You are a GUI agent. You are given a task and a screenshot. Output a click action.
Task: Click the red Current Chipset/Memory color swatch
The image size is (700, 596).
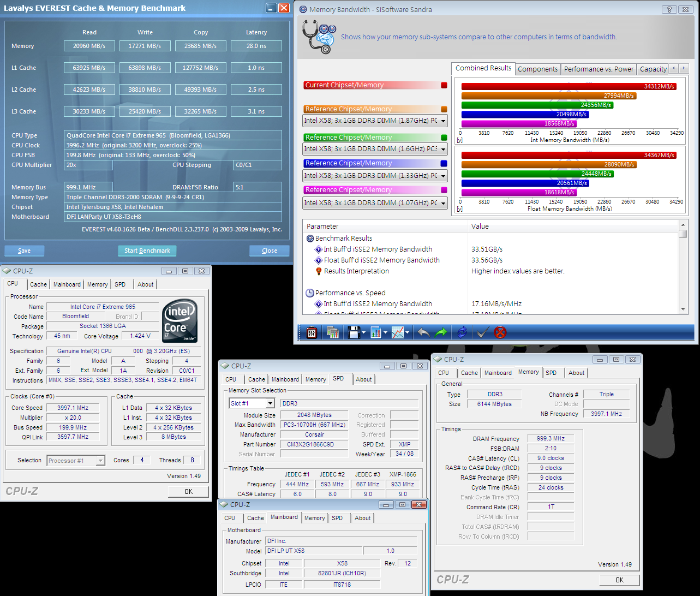coord(444,85)
